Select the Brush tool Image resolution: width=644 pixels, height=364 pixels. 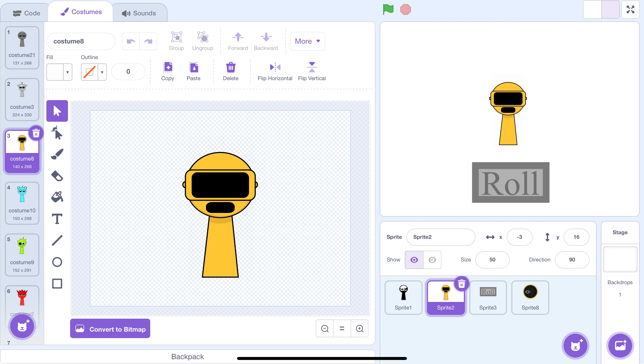(57, 154)
